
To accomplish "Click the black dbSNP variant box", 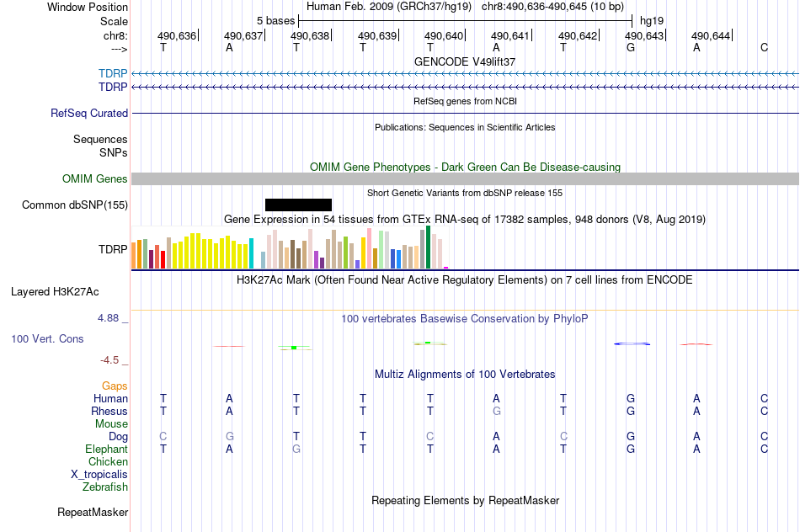I will pos(298,205).
